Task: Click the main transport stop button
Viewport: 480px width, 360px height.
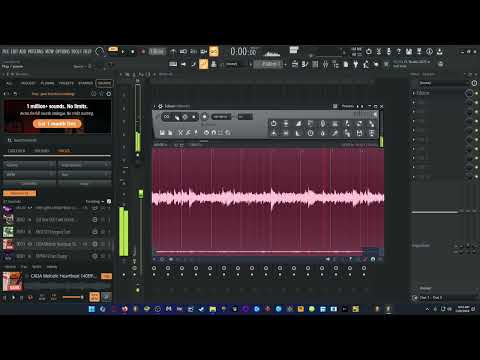Action: 133,52
